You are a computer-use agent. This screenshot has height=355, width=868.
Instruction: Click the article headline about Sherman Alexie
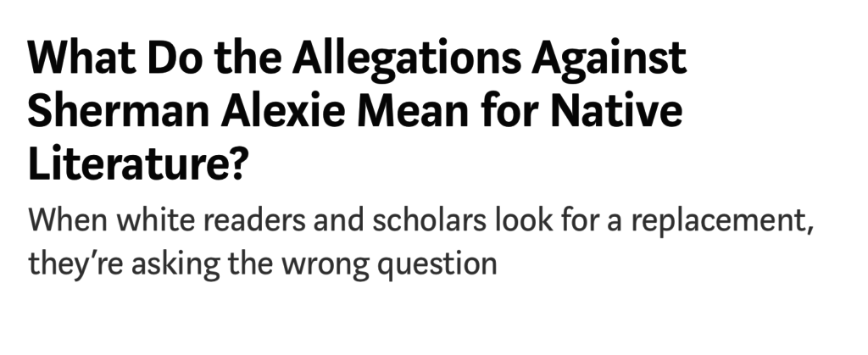click(356, 112)
